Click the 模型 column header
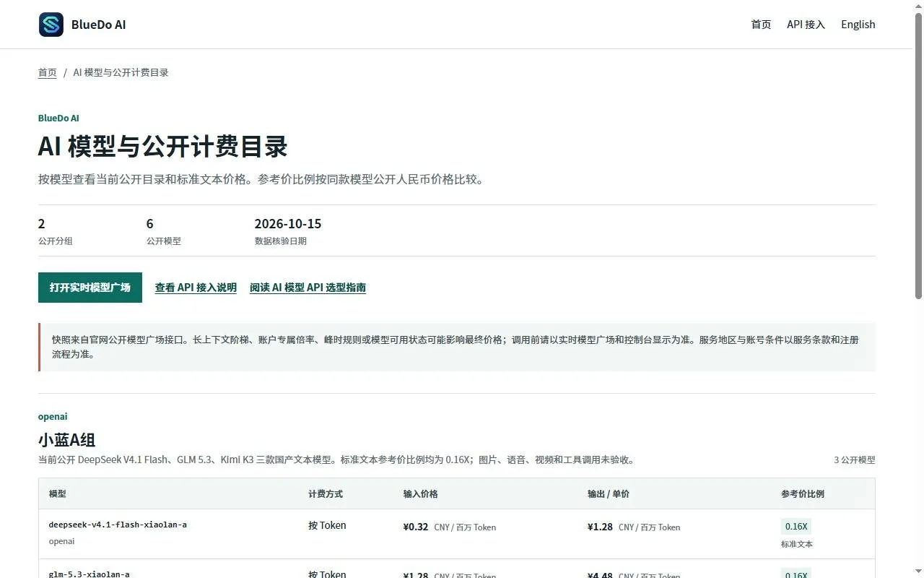The height and width of the screenshot is (578, 924). point(58,494)
